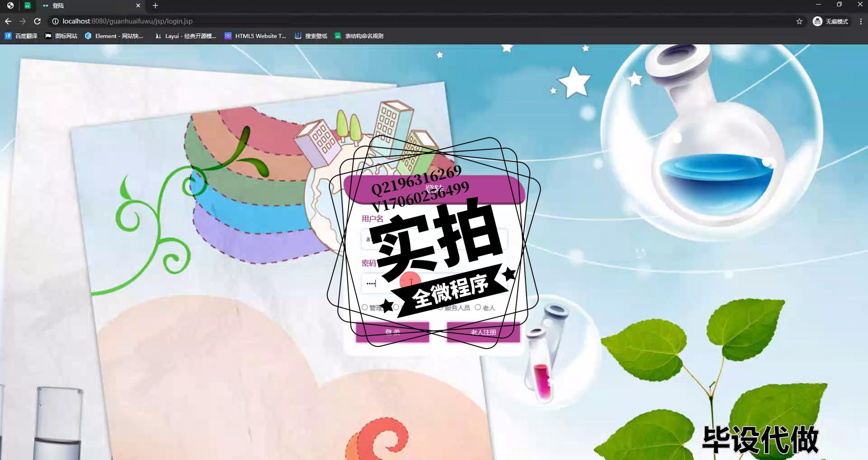Focus the 用户名 input field
The image size is (868, 460).
click(x=434, y=239)
